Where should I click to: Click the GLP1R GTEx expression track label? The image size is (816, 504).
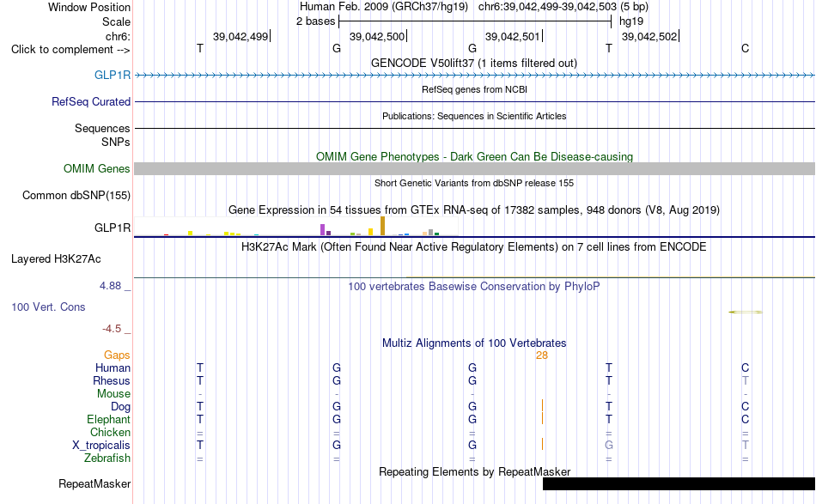pos(112,228)
